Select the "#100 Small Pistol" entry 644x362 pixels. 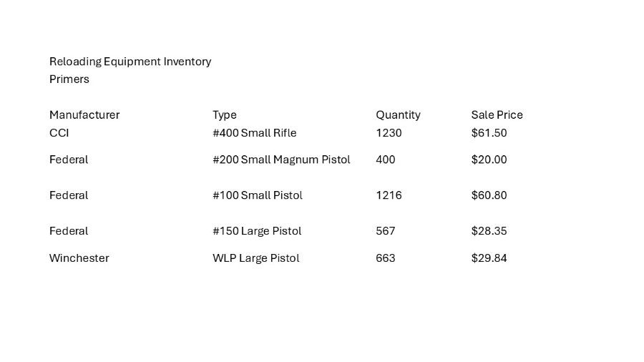[x=258, y=195]
